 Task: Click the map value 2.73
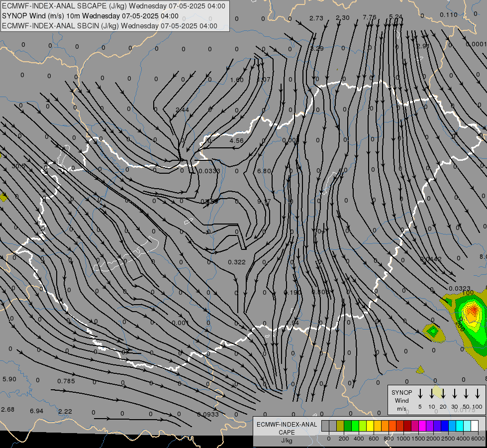click(316, 18)
